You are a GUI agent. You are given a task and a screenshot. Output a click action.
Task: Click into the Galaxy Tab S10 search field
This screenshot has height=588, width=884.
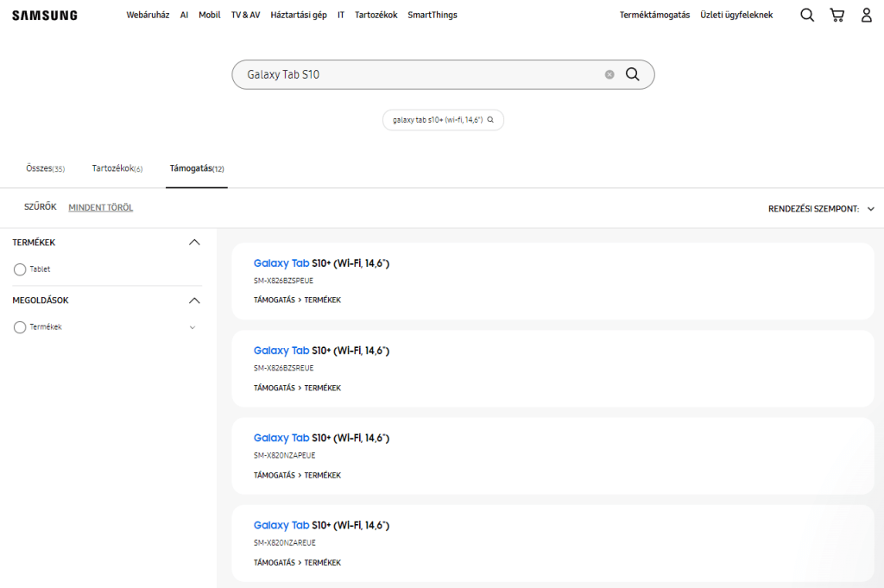pos(414,74)
